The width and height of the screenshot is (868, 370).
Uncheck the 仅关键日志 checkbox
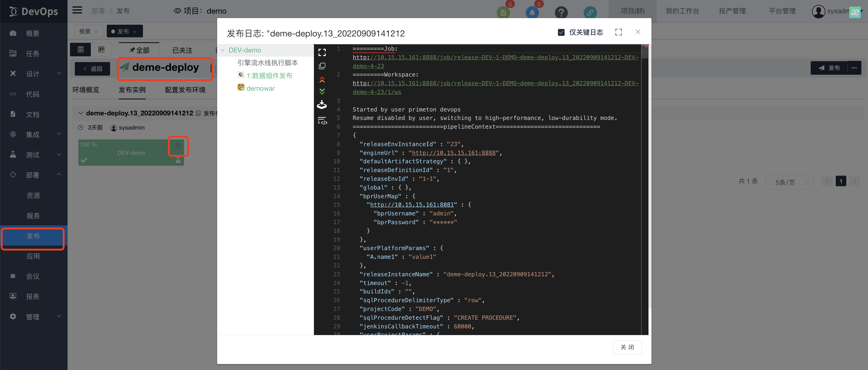561,32
